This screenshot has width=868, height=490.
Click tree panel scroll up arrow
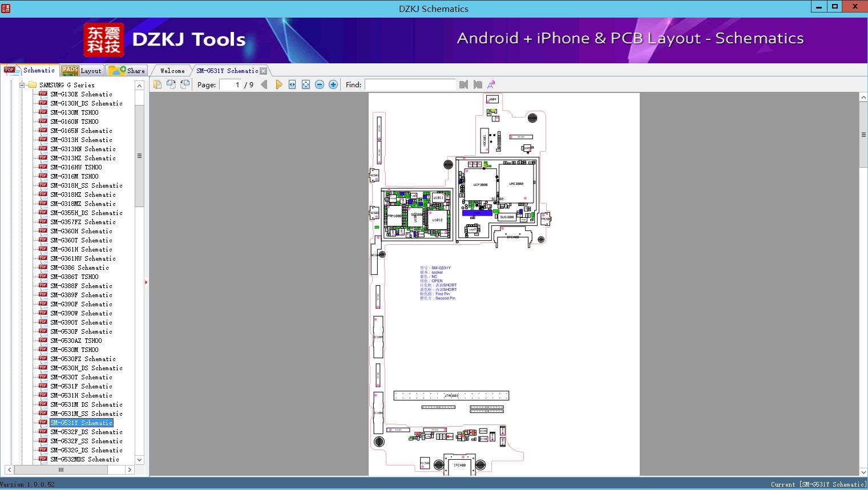click(139, 86)
